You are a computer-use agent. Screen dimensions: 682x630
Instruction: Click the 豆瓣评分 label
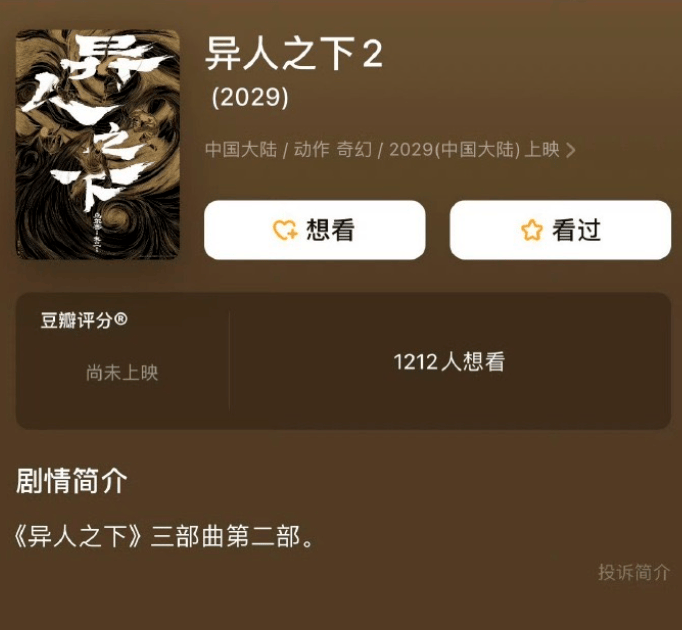(x=77, y=320)
